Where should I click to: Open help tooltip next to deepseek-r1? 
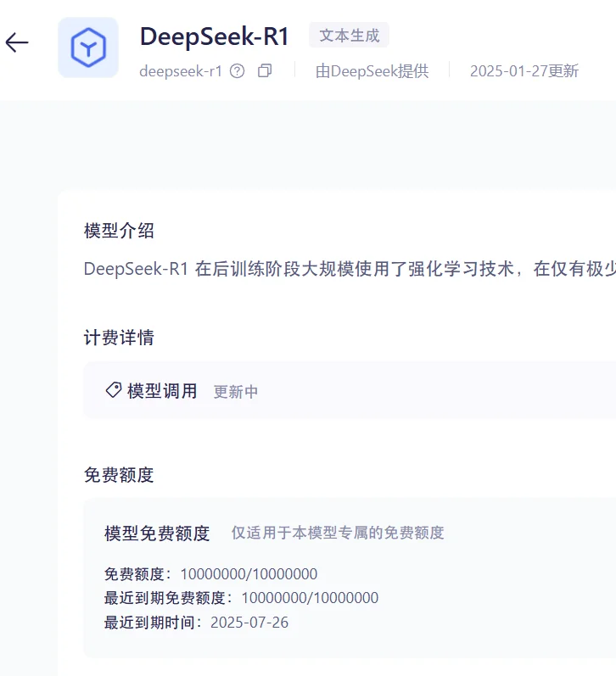pos(238,70)
